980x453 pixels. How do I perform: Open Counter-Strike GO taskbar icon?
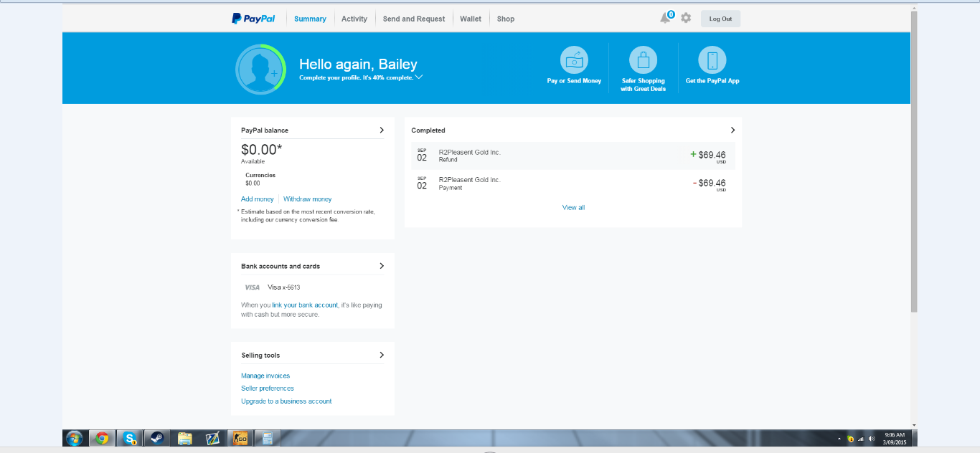[241, 438]
